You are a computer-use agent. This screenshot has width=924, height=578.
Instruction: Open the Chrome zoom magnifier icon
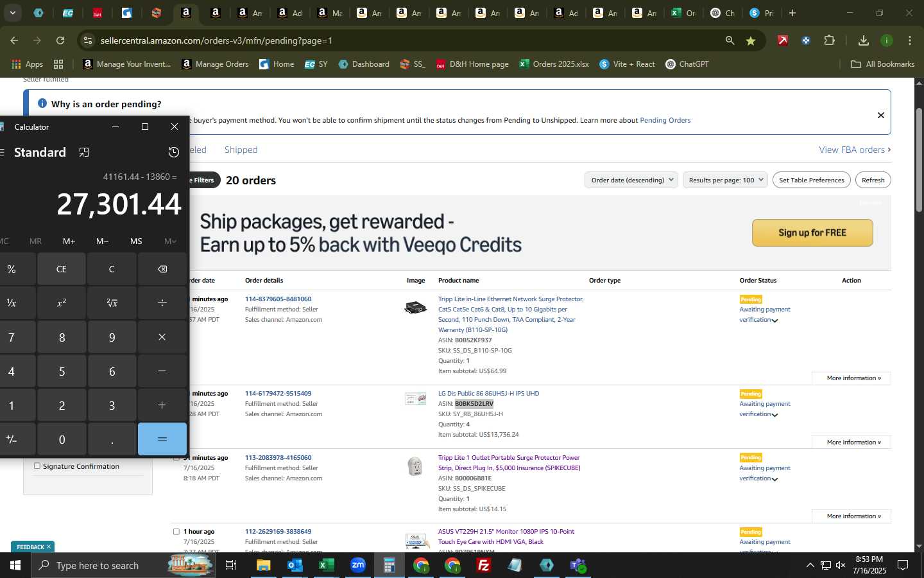pyautogui.click(x=730, y=40)
